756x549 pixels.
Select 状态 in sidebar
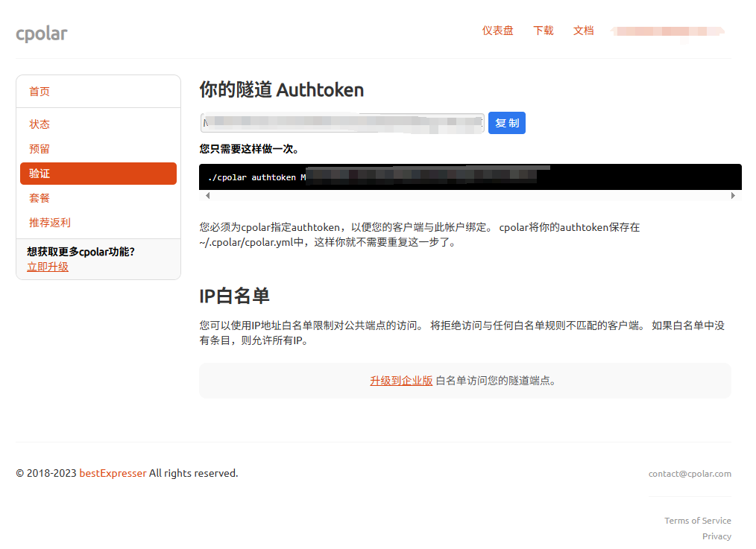(39, 124)
